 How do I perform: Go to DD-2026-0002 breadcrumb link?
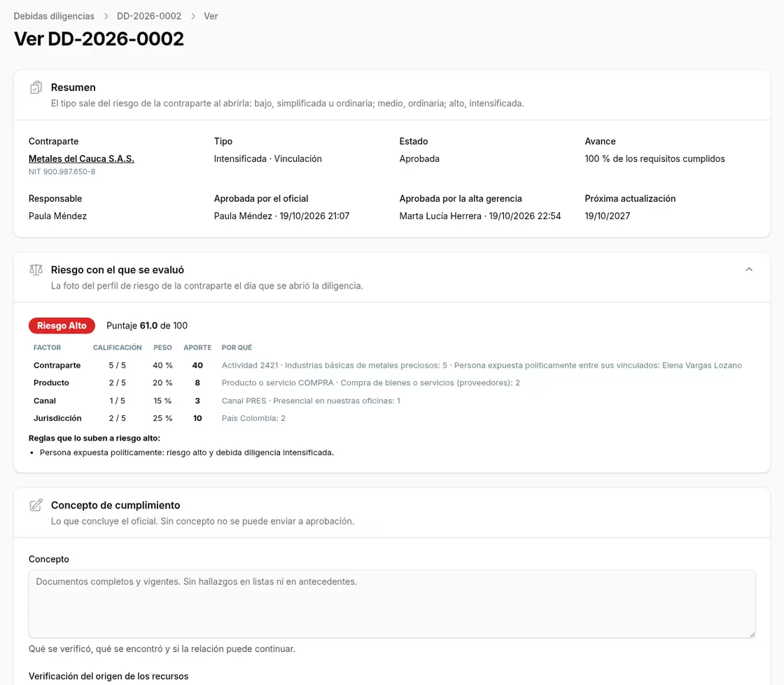click(x=149, y=16)
